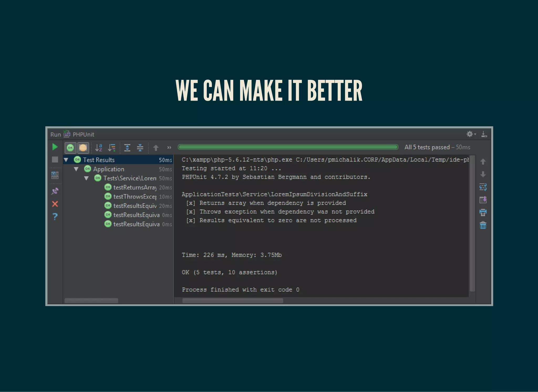The image size is (538, 392).
Task: Sort tests by duration
Action: pyautogui.click(x=112, y=148)
